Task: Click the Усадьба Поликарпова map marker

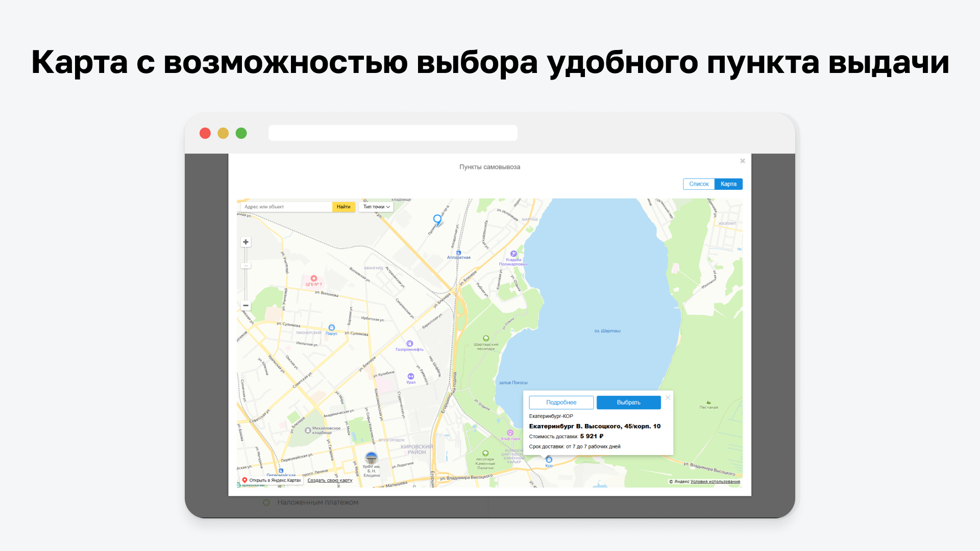Action: point(513,254)
